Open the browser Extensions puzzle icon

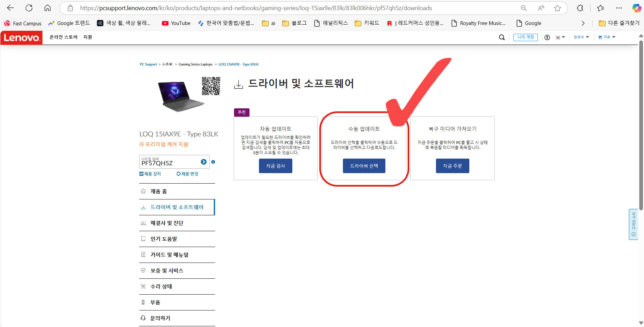pos(580,8)
